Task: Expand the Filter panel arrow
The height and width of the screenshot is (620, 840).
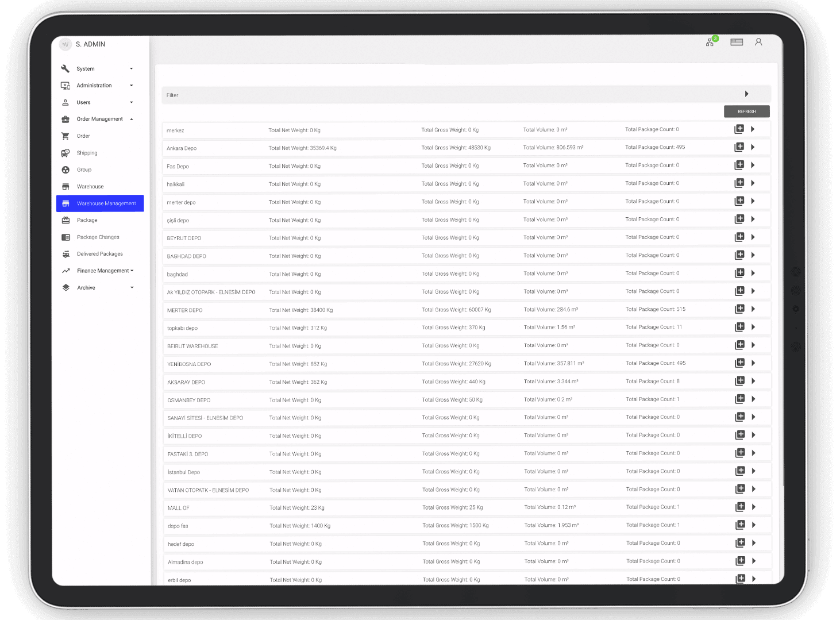Action: 746,94
